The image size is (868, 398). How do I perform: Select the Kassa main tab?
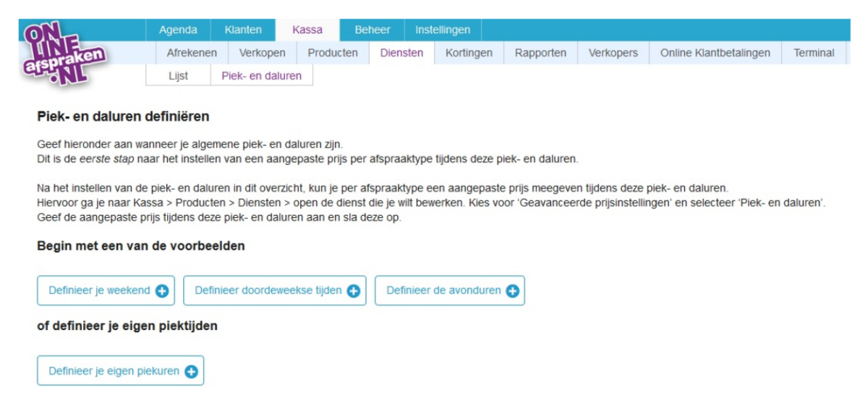(307, 30)
